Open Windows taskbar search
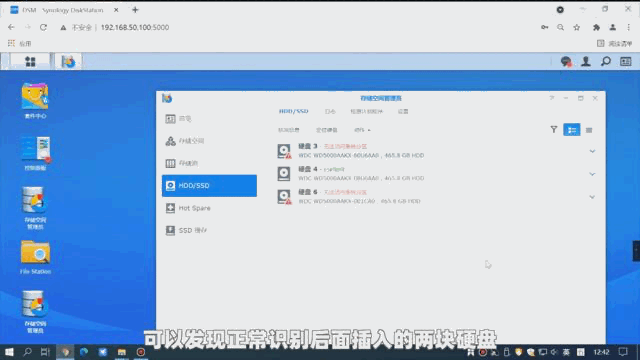 [27, 352]
